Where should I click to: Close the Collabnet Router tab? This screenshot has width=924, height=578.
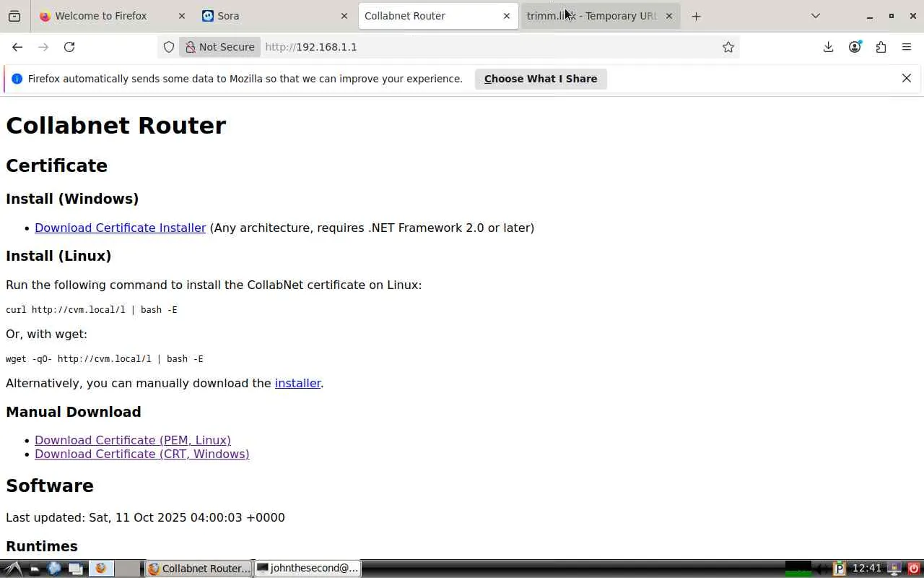click(x=507, y=16)
